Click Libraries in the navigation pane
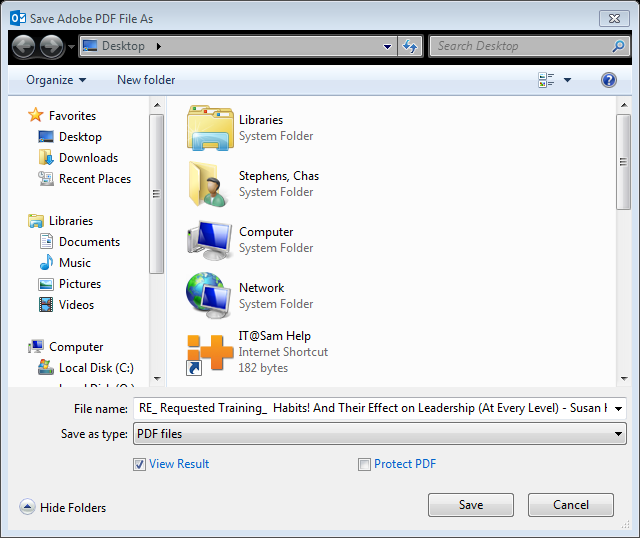Screen dimensions: 640x538 (x=71, y=221)
